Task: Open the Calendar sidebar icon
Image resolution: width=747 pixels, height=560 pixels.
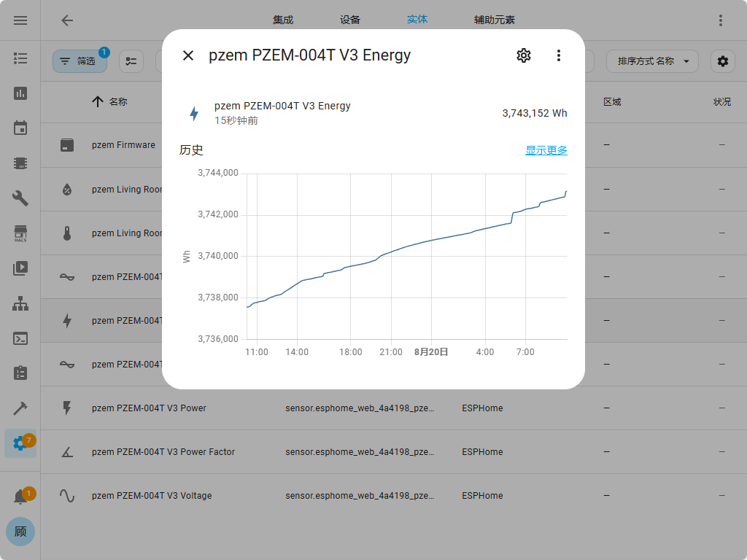Action: [20, 128]
